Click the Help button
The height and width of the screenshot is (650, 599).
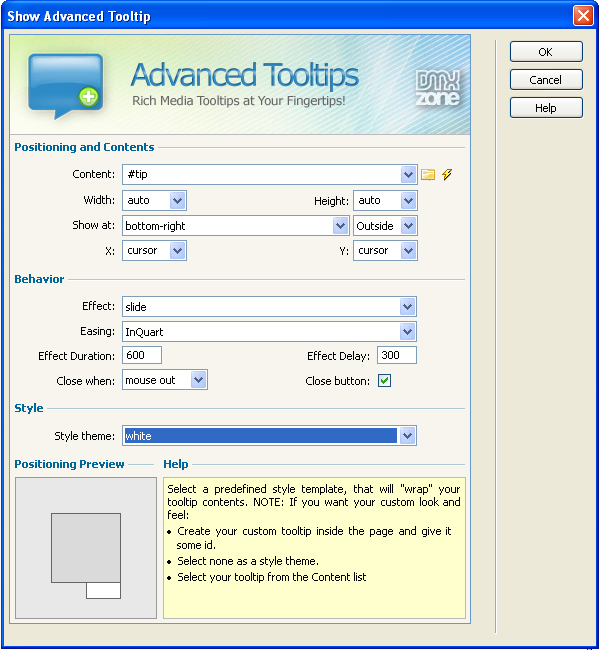click(x=546, y=108)
